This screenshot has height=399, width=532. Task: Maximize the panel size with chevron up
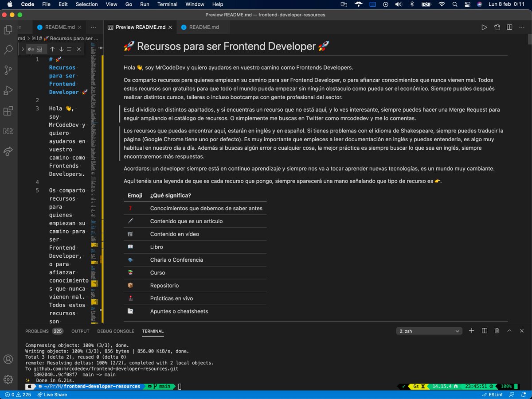click(x=509, y=331)
